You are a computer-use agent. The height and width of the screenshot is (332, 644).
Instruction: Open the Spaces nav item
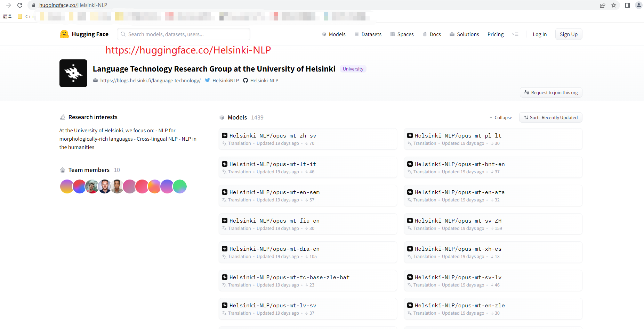point(402,34)
